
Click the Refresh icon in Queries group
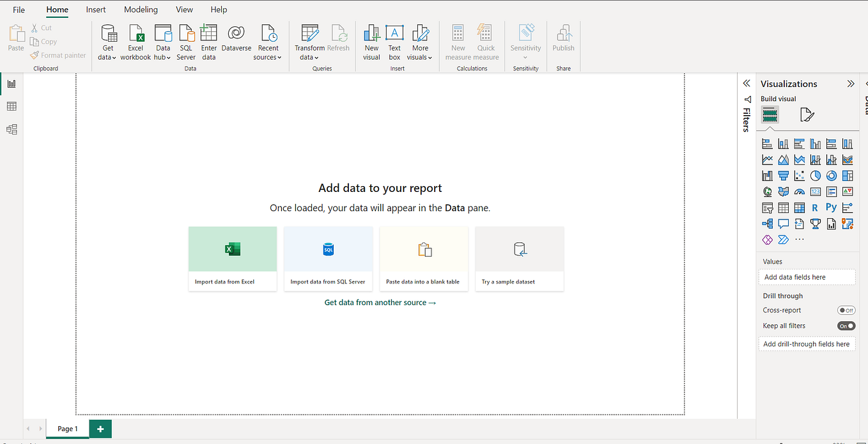click(339, 38)
